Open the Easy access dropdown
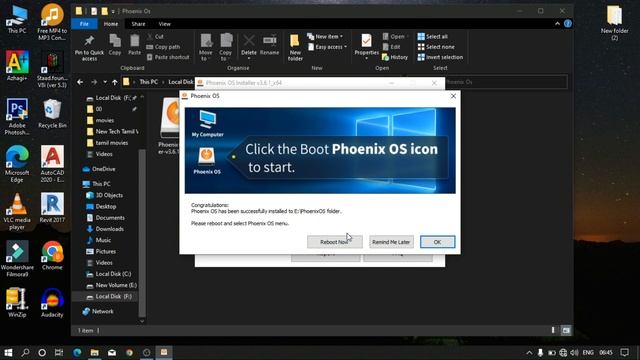The width and height of the screenshot is (640, 360). coord(327,47)
